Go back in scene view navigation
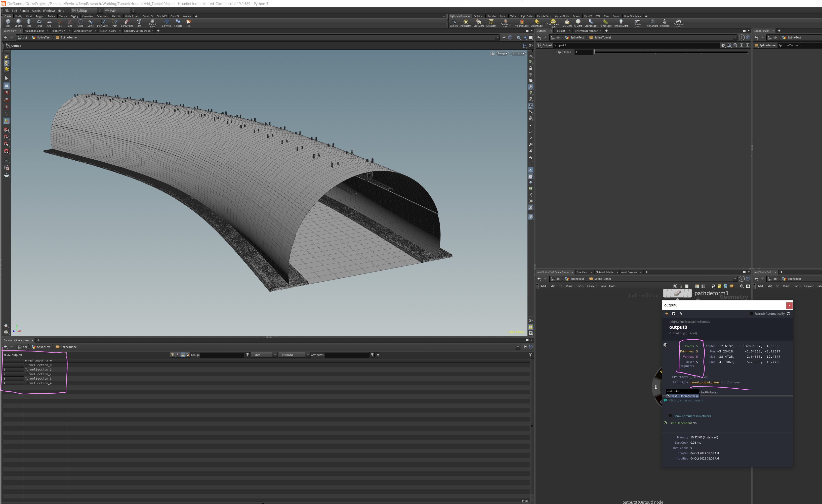The image size is (822, 504). [6, 38]
